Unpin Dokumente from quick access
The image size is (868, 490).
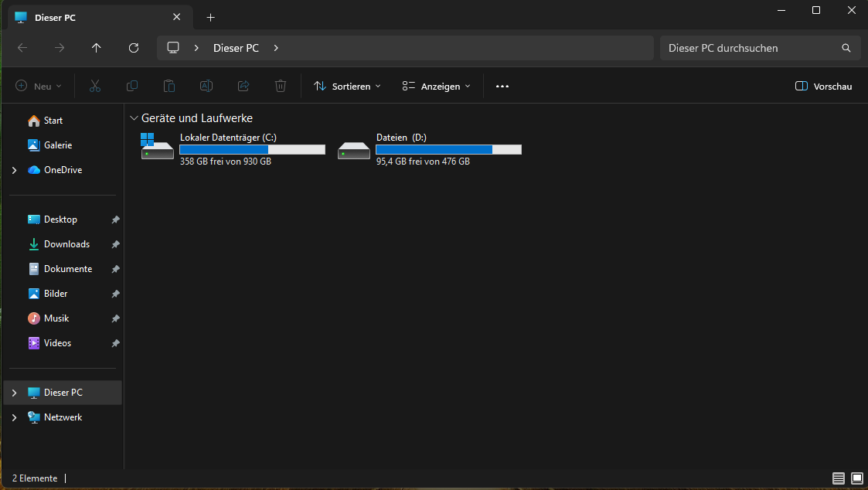click(x=115, y=269)
